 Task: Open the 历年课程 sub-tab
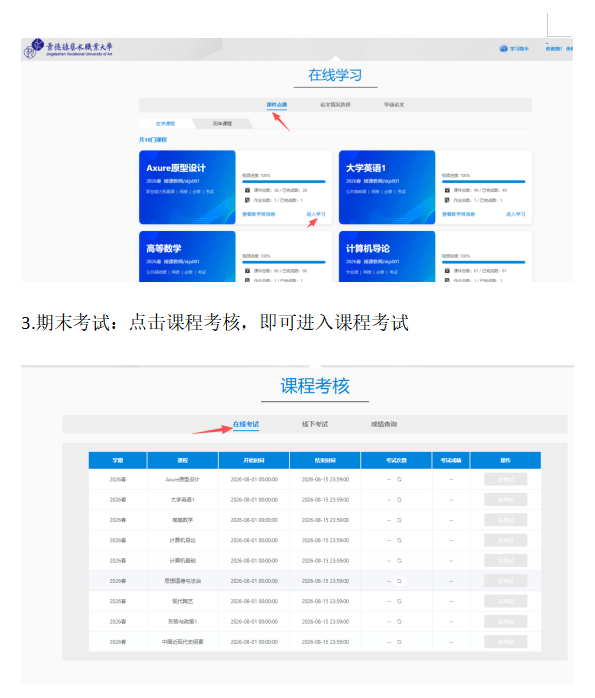pos(223,123)
